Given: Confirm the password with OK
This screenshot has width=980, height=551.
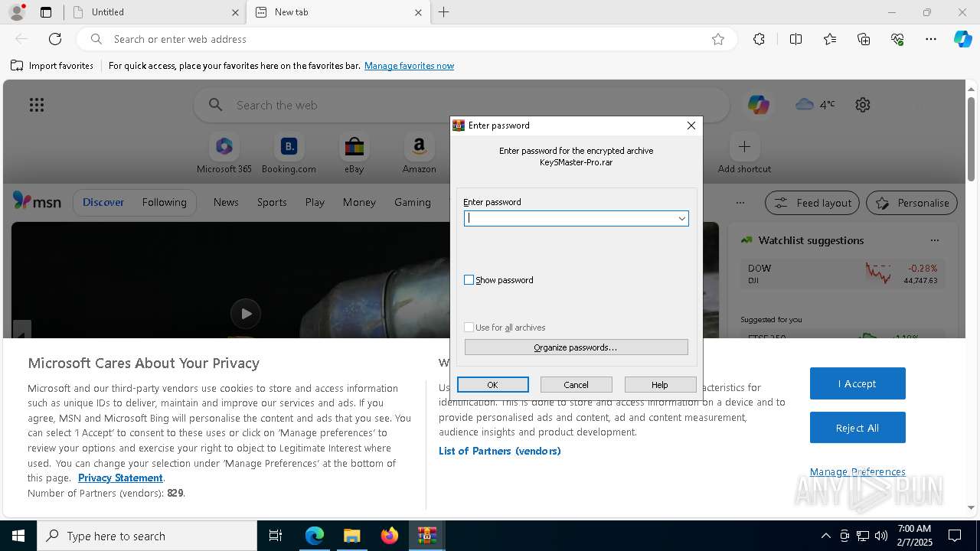Looking at the screenshot, I should [x=492, y=385].
